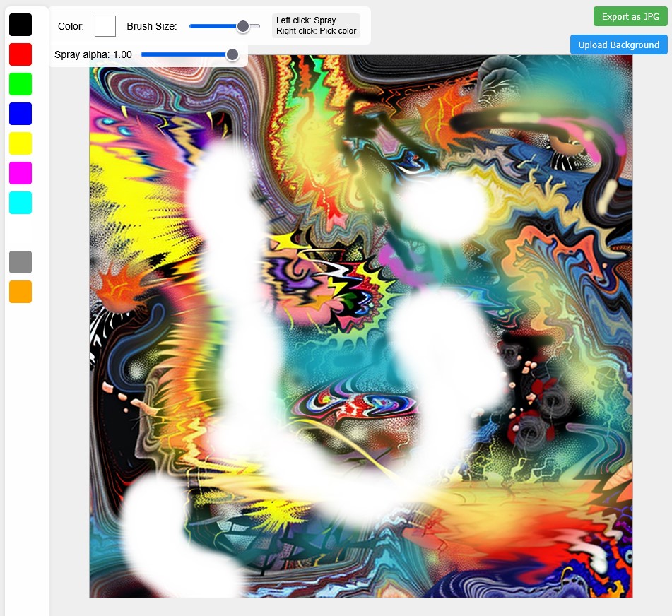Select the black color swatch
672x616 pixels.
[20, 25]
